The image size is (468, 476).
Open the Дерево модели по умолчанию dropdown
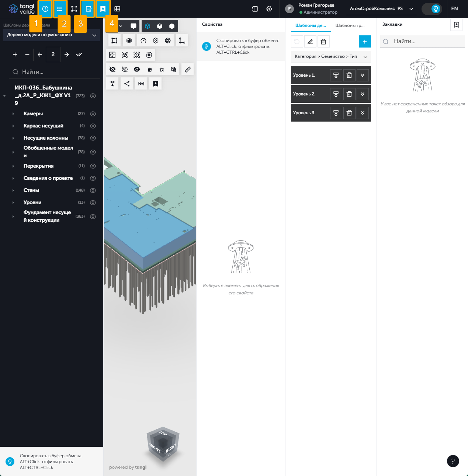[x=52, y=35]
